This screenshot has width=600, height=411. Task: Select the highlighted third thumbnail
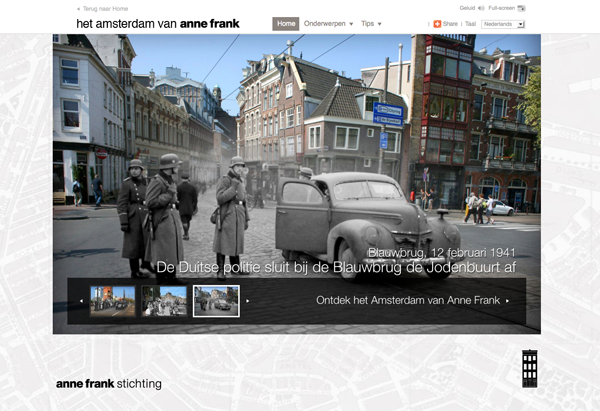(216, 301)
